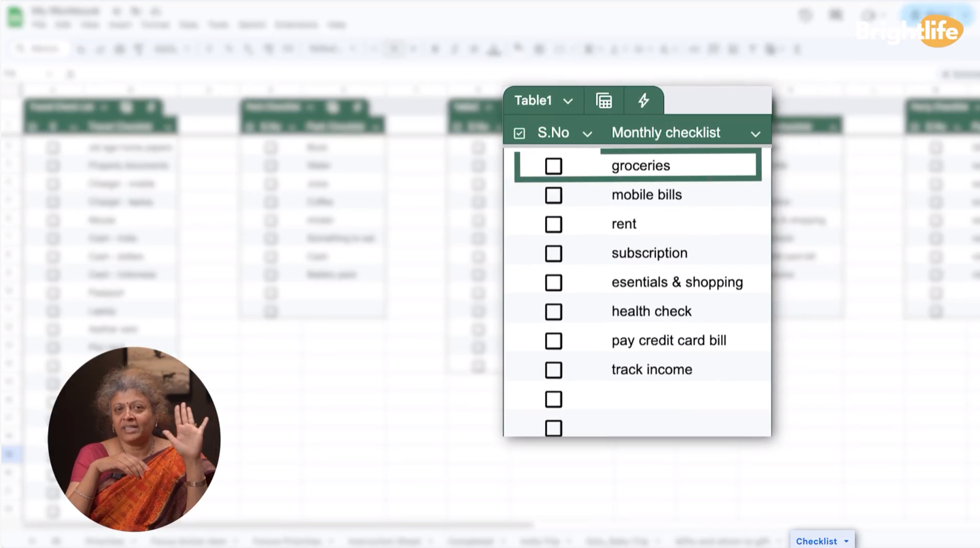Select the 'mobile bills' cell
980x548 pixels.
click(686, 195)
